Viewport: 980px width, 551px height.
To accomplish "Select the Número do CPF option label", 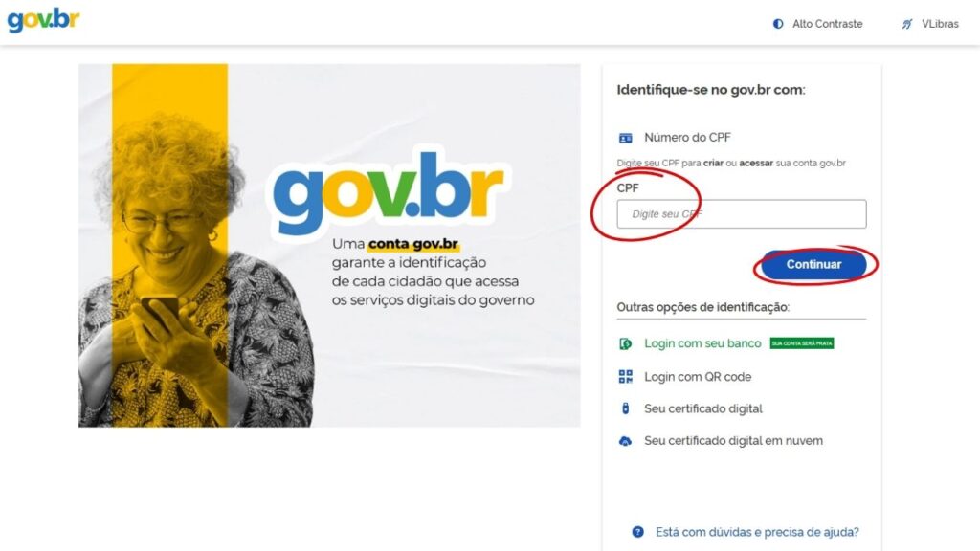I will 687,138.
